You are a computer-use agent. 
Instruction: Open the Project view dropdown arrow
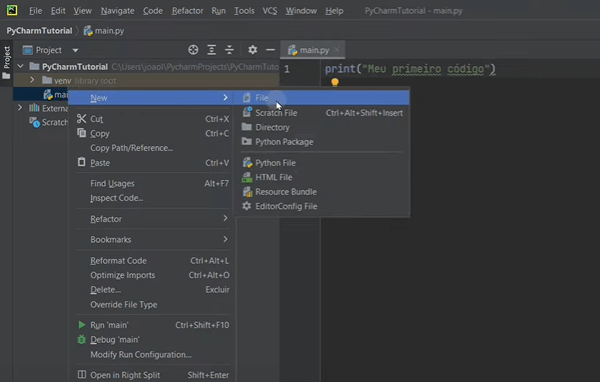point(75,50)
